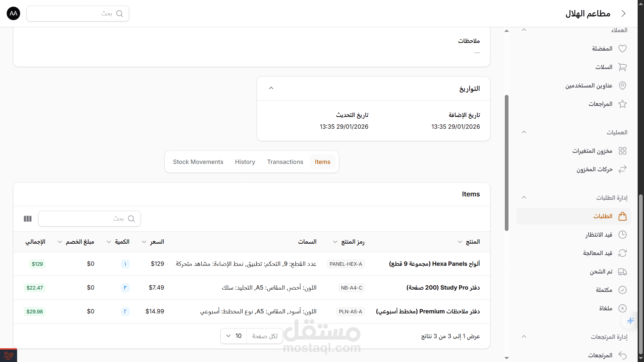Switch to the Stock Movements tab
The width and height of the screenshot is (644, 362).
[198, 162]
